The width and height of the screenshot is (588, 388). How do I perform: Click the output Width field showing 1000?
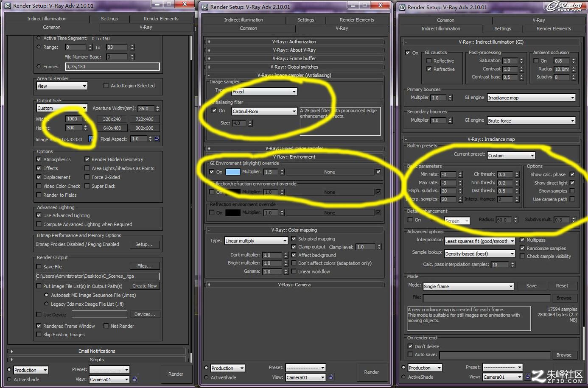click(x=74, y=119)
